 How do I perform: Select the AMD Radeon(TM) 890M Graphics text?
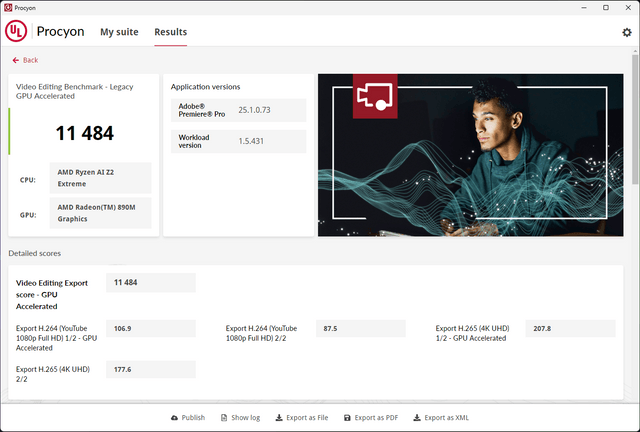click(x=96, y=213)
